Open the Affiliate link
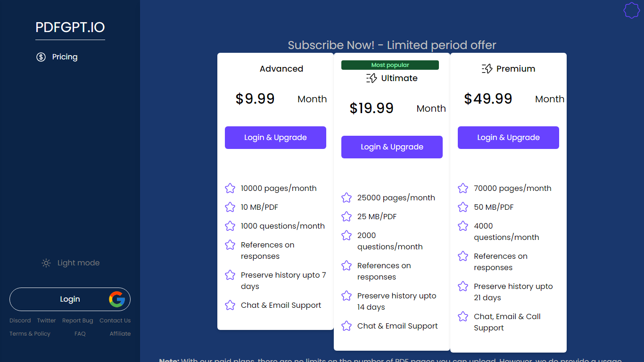This screenshot has height=362, width=644. (x=120, y=334)
